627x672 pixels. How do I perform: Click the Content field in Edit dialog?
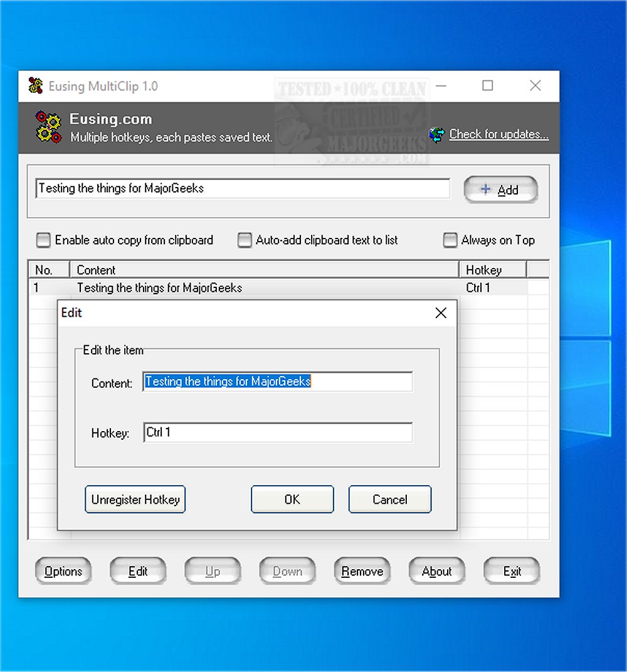[278, 381]
